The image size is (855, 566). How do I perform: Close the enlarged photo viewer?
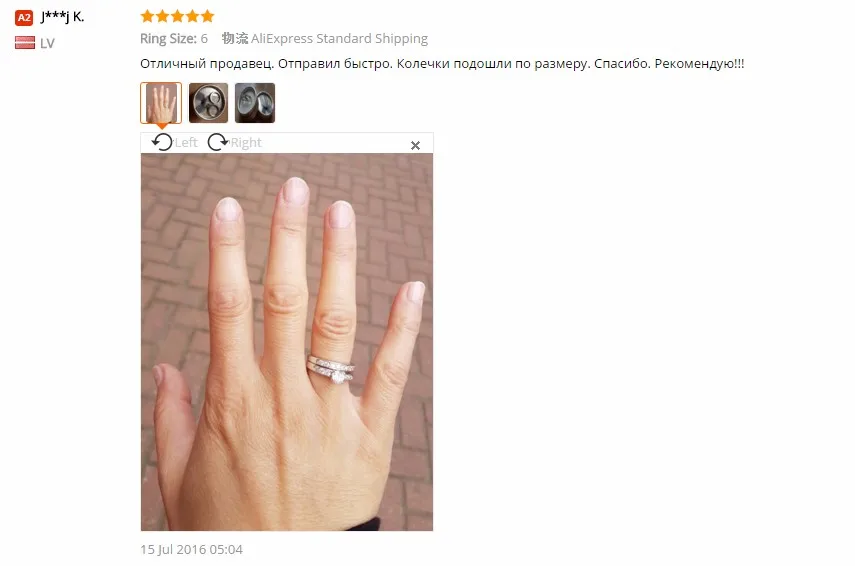coord(416,146)
